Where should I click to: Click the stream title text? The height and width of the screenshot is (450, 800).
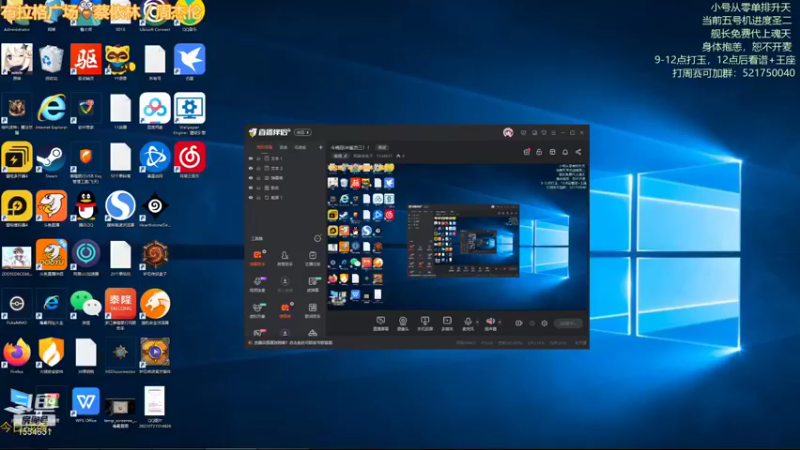click(350, 147)
